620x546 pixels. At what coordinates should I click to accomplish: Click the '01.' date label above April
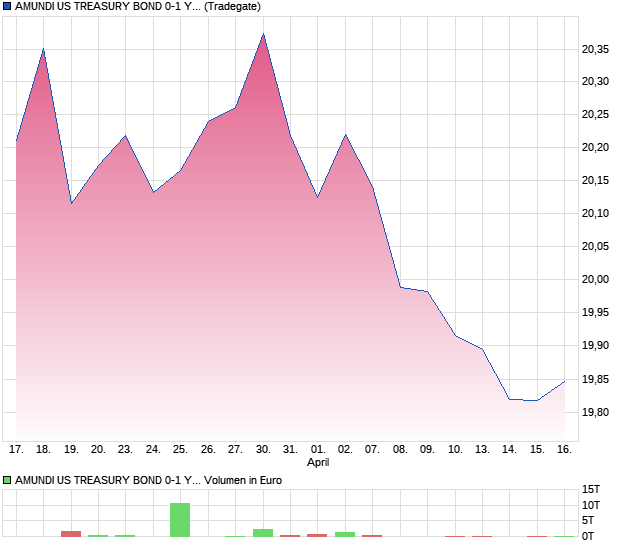coord(318,450)
